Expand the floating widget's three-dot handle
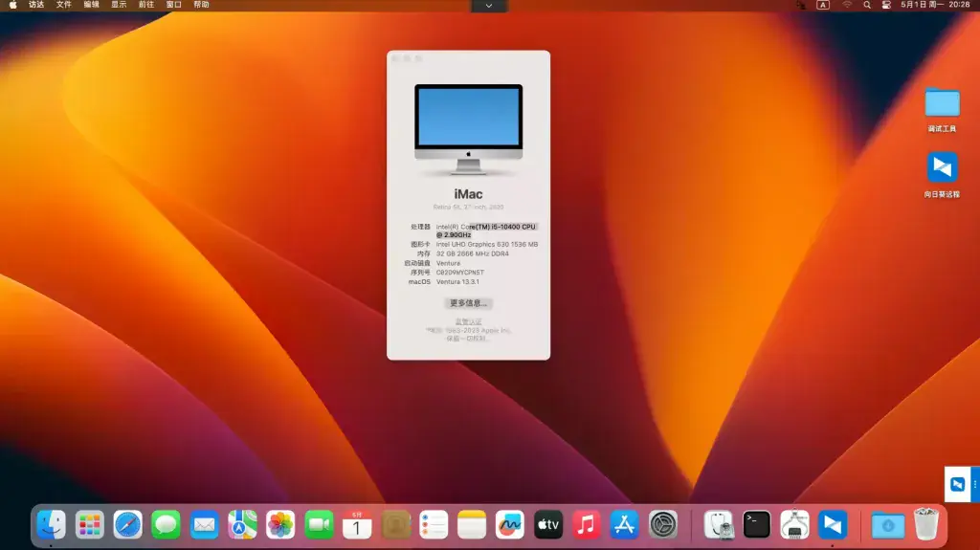The width and height of the screenshot is (980, 550). click(x=975, y=484)
